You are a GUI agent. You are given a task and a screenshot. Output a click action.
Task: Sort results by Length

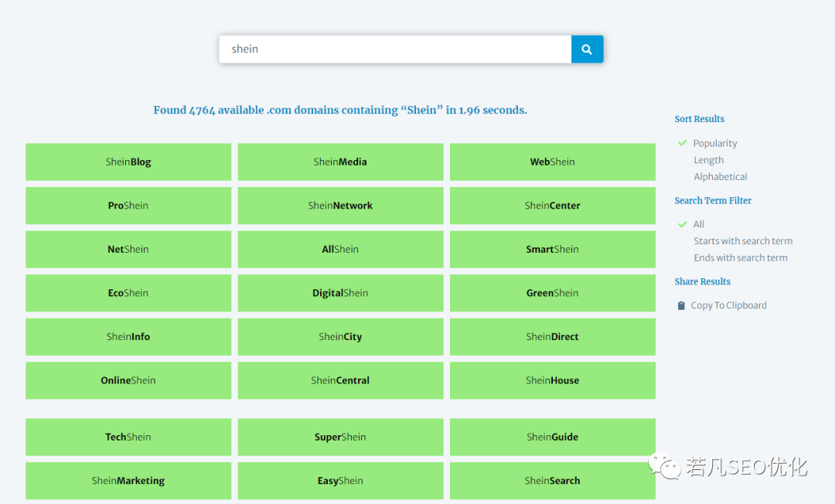(708, 160)
